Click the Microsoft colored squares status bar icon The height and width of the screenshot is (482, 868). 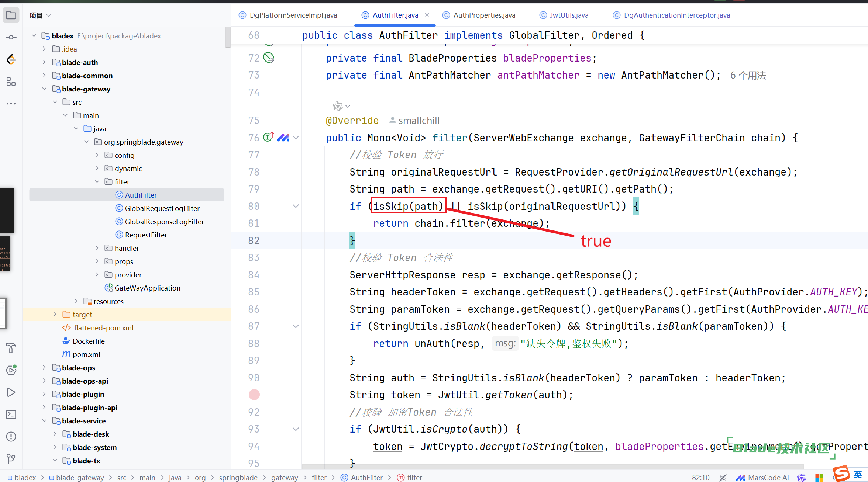point(819,478)
